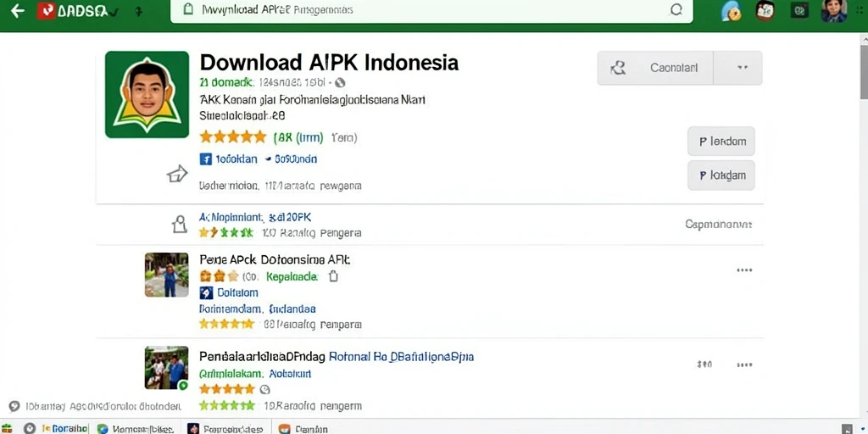Switch to the Gorsibo taskbar item
This screenshot has height=434, width=868.
tap(64, 428)
